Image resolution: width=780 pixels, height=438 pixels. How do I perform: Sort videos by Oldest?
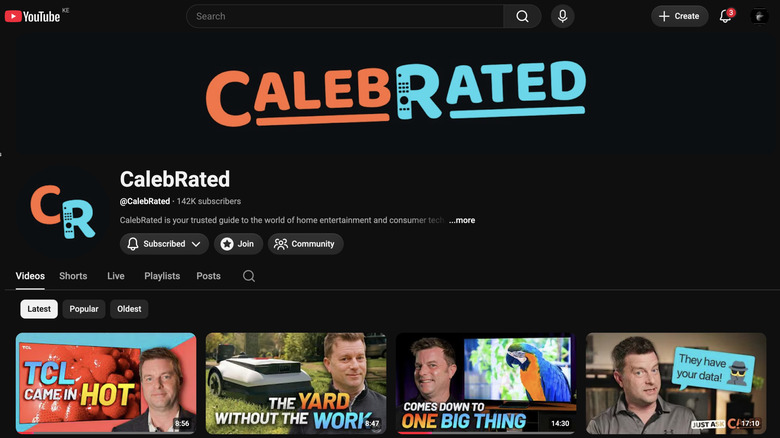(x=129, y=309)
